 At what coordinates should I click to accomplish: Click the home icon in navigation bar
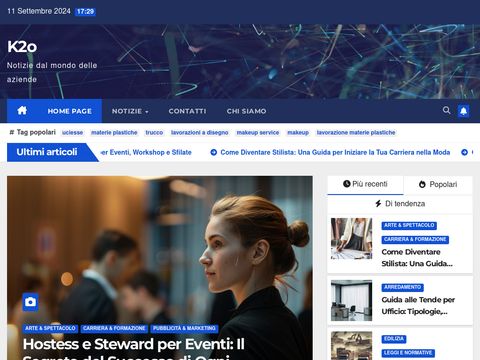tap(22, 110)
